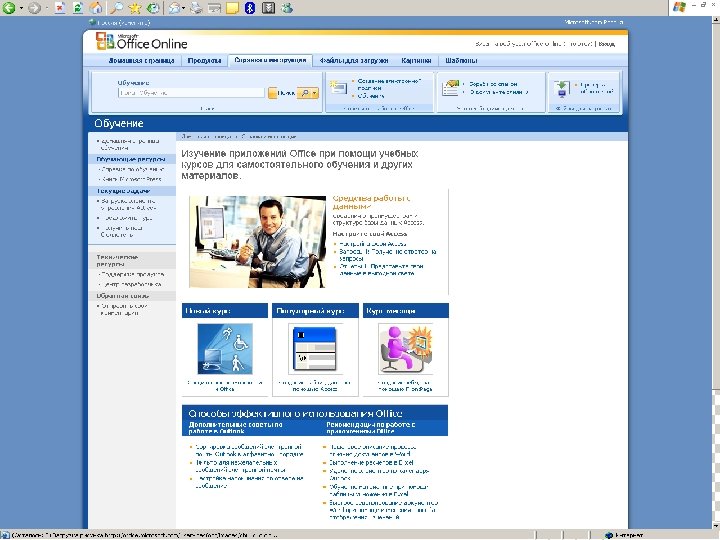Click the download to computer icon
This screenshot has width=720, height=540.
tap(562, 89)
